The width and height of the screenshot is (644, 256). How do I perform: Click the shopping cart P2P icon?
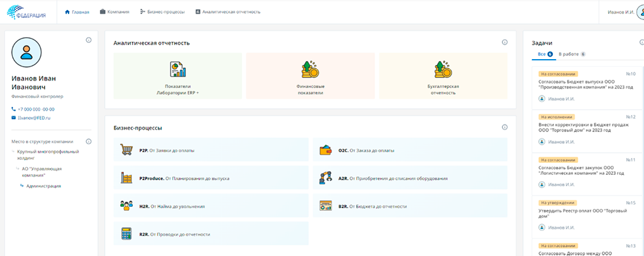[126, 150]
